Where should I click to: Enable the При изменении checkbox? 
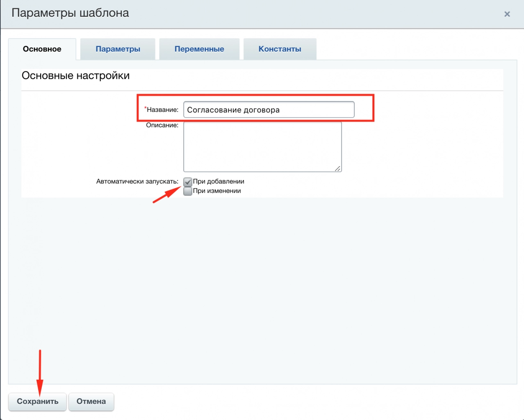click(x=188, y=191)
